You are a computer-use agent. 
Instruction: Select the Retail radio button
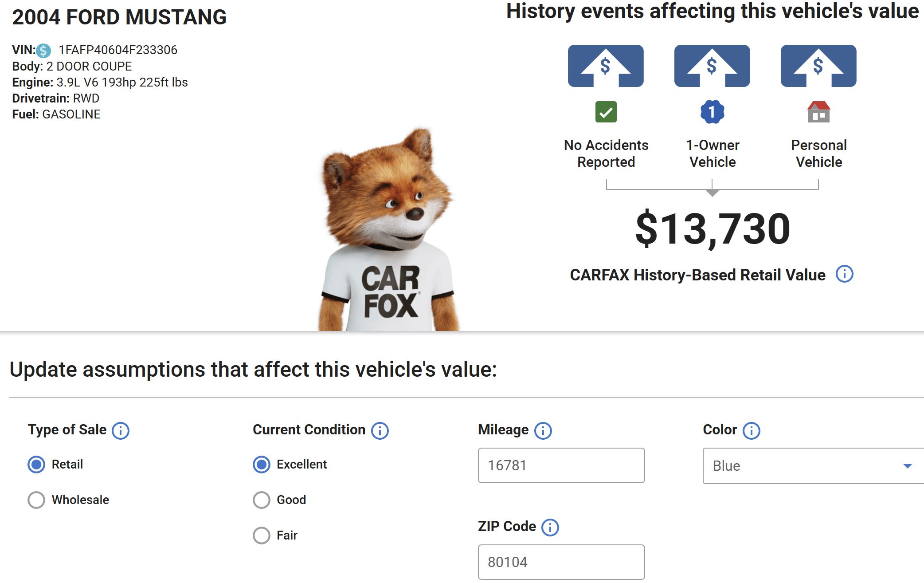pos(36,465)
